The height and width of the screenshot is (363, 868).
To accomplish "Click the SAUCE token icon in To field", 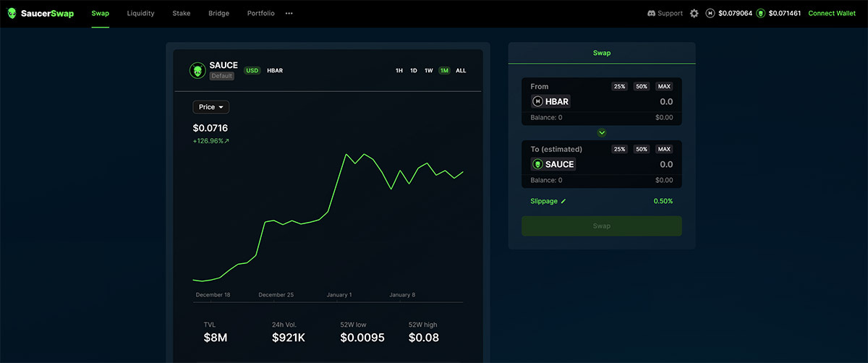I will pyautogui.click(x=537, y=164).
